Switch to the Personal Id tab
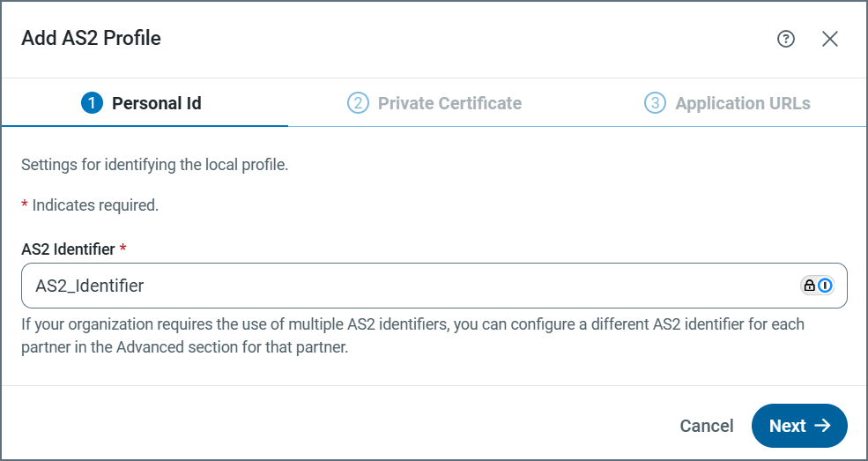This screenshot has width=868, height=461. (156, 103)
